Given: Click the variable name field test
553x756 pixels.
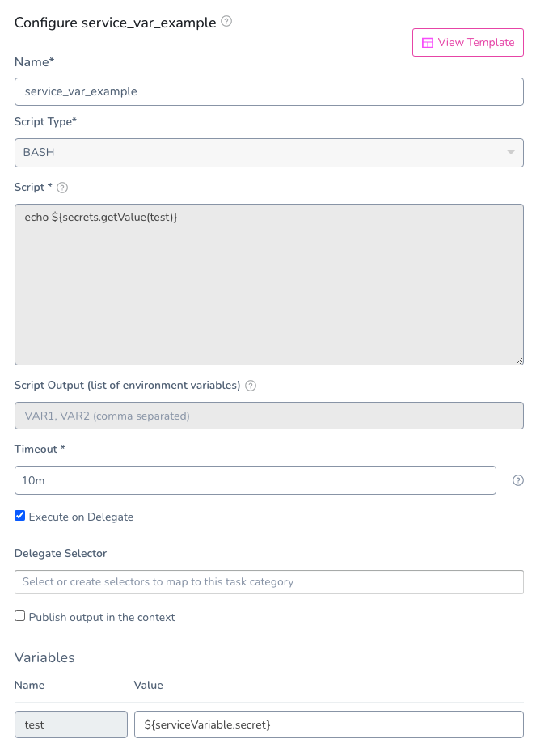Looking at the screenshot, I should (71, 724).
